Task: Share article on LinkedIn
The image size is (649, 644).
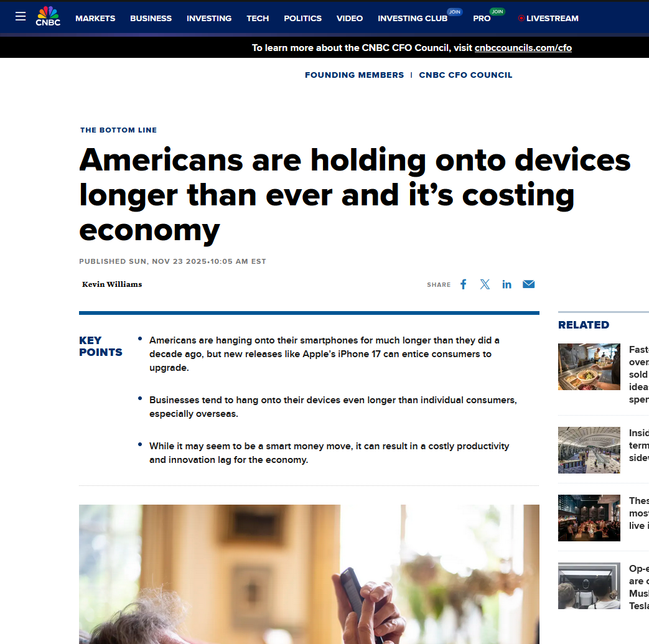Action: (507, 284)
